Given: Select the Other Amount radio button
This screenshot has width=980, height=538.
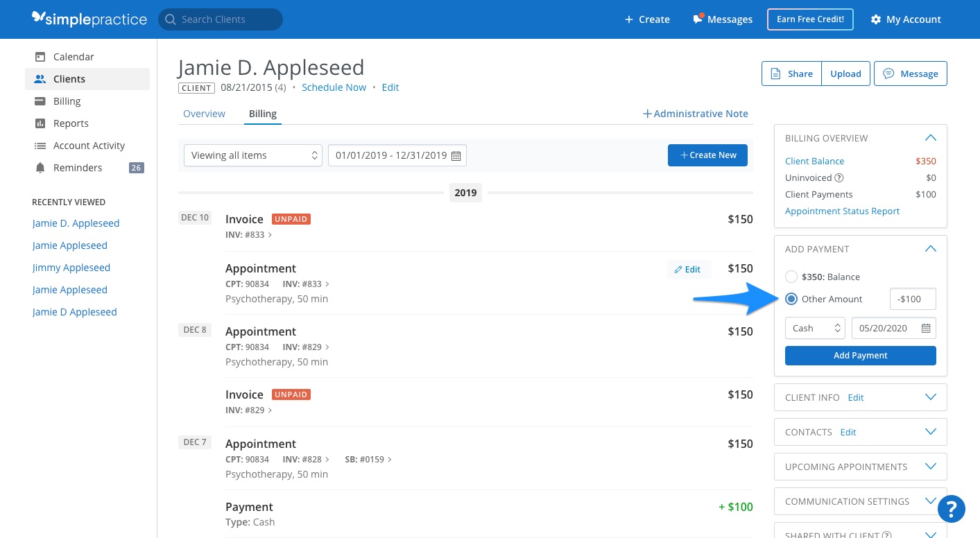Looking at the screenshot, I should 791,299.
